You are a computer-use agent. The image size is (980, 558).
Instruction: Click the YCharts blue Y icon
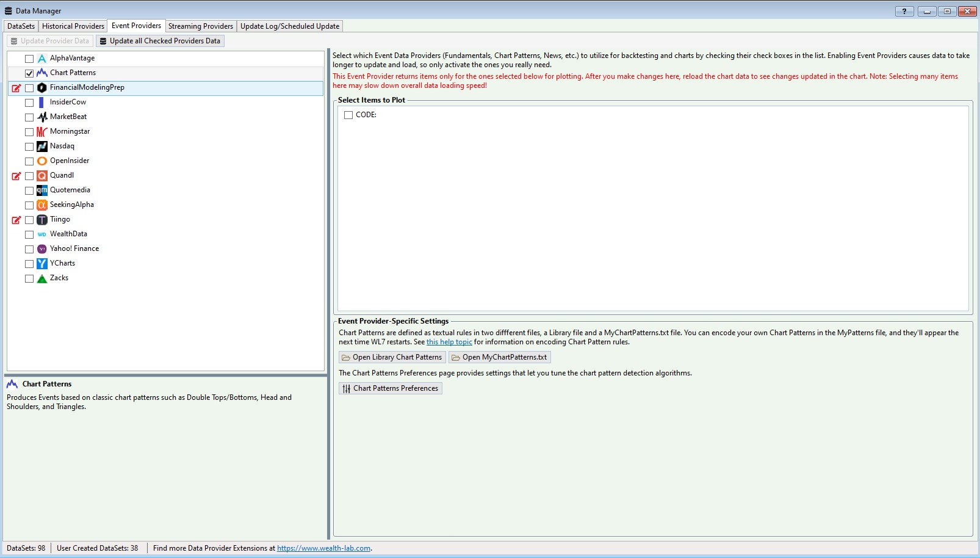pyautogui.click(x=42, y=264)
